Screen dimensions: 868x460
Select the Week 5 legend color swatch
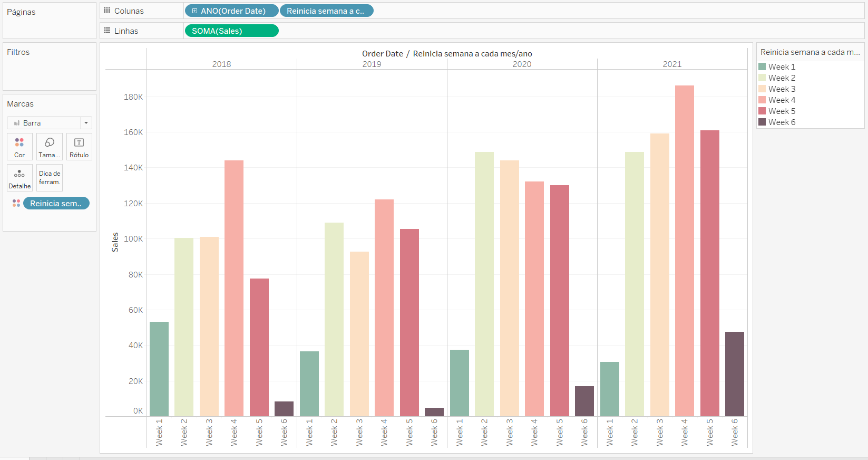(762, 111)
